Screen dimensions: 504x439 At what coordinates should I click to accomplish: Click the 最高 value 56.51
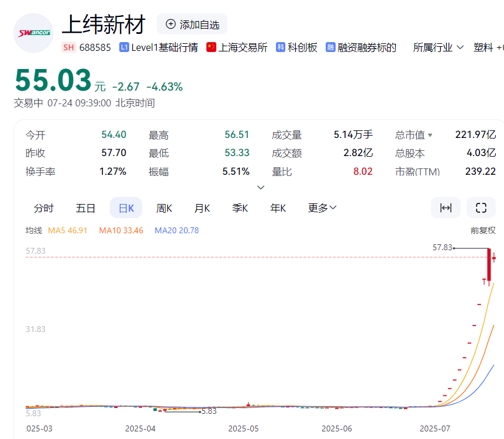pos(237,134)
